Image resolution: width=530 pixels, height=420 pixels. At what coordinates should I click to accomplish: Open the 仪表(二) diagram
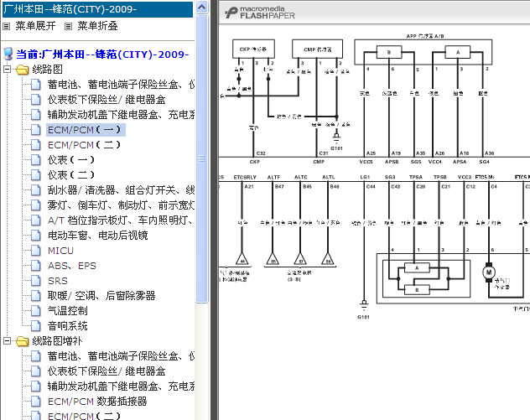pos(71,175)
